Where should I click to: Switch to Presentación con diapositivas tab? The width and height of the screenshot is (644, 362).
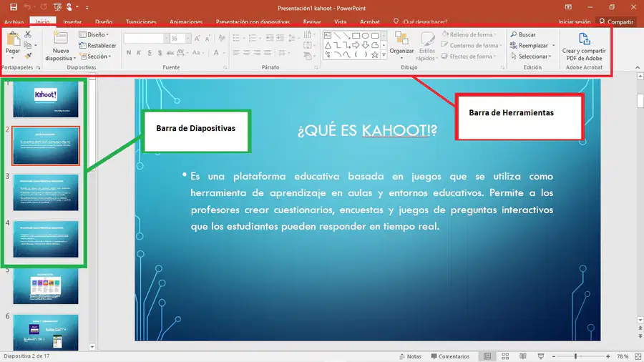tap(253, 21)
